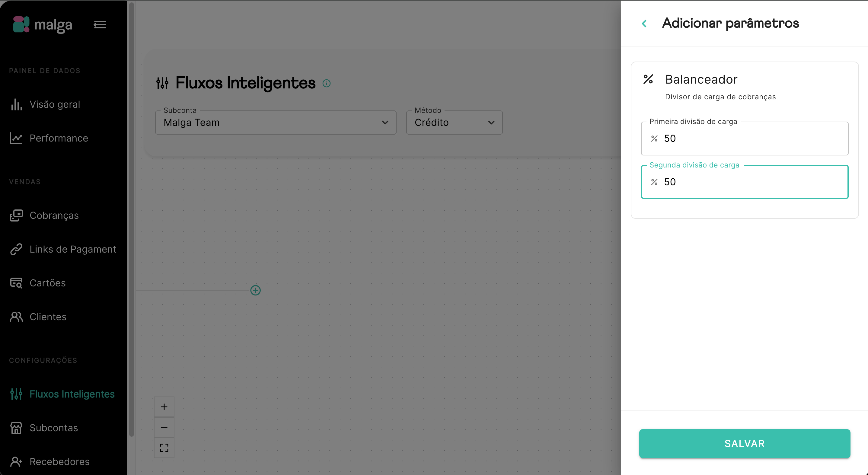The width and height of the screenshot is (868, 475).
Task: Click the sidebar vertical scrollbar
Action: [x=131, y=219]
